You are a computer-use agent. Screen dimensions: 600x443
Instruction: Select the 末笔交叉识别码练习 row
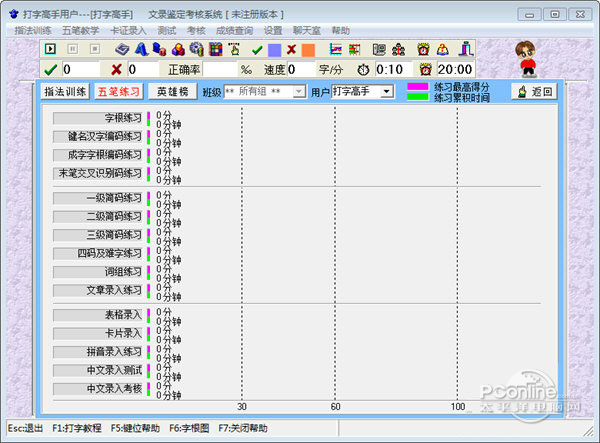pyautogui.click(x=98, y=173)
